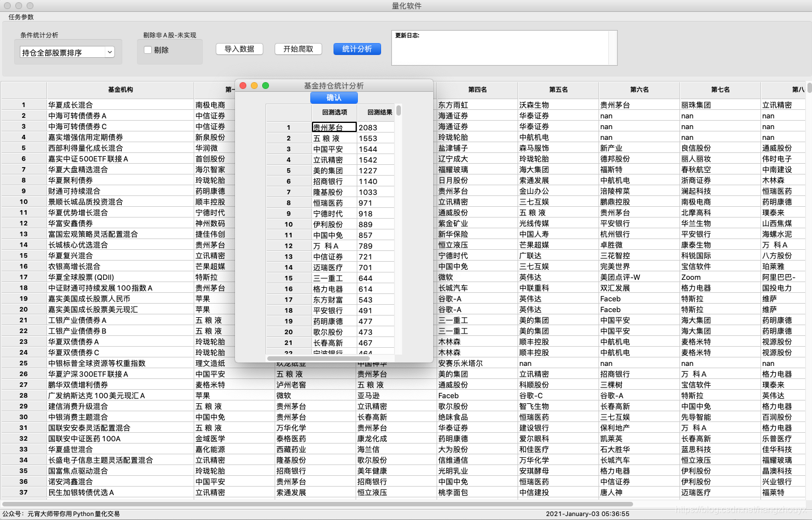
Task: Maximize the 基金持仓统计分析 dialog (green button)
Action: pyautogui.click(x=266, y=86)
